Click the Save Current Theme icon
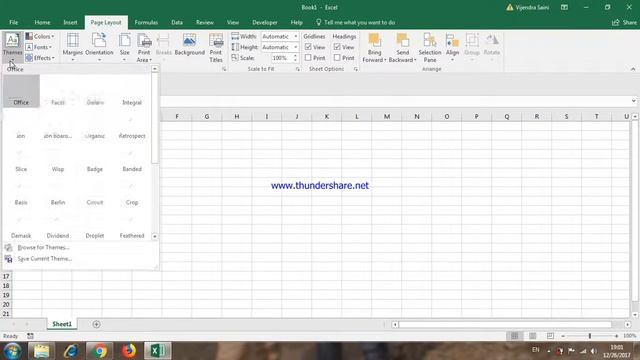 pyautogui.click(x=8, y=259)
